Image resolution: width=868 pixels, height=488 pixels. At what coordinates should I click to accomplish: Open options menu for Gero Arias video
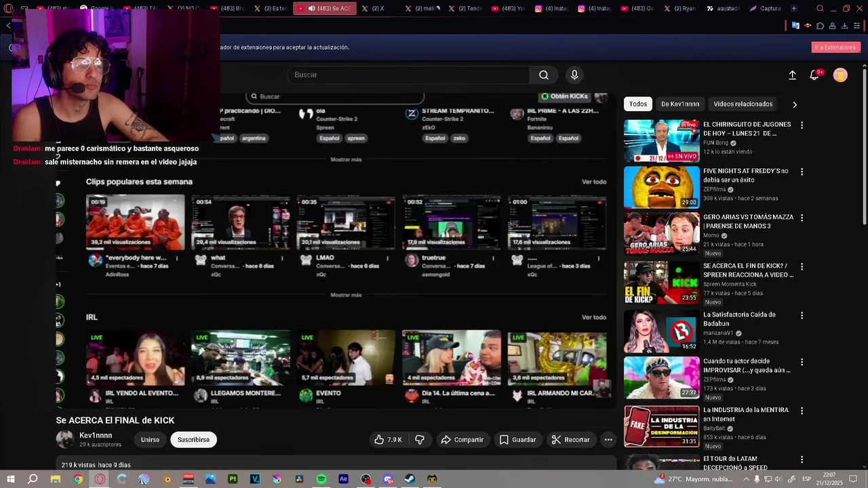pyautogui.click(x=802, y=218)
